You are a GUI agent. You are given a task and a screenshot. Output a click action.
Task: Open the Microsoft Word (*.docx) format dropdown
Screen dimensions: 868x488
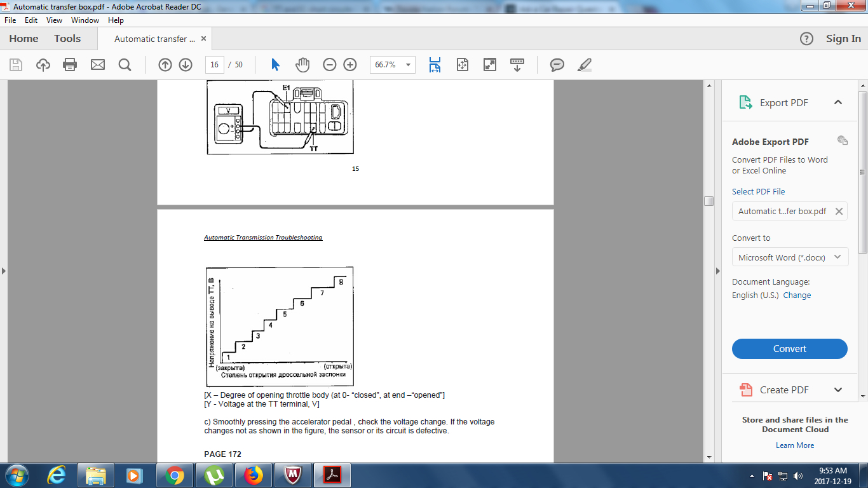pyautogui.click(x=790, y=257)
